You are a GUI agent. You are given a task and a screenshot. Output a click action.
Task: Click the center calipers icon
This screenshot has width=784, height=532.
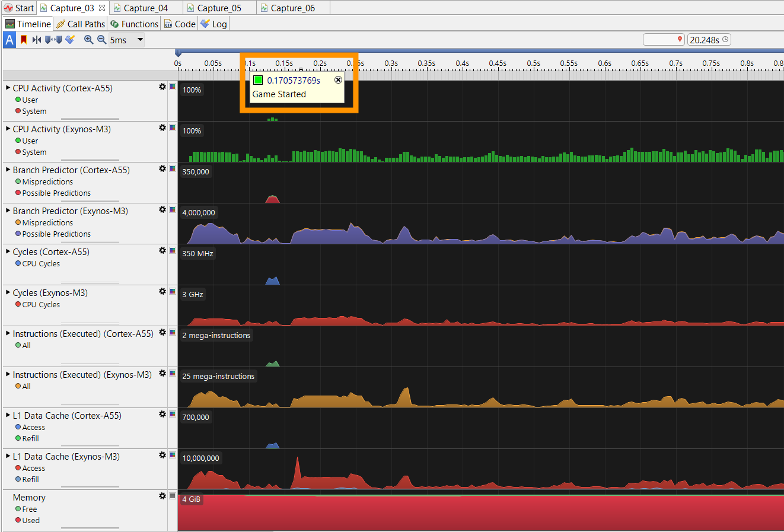tap(37, 40)
